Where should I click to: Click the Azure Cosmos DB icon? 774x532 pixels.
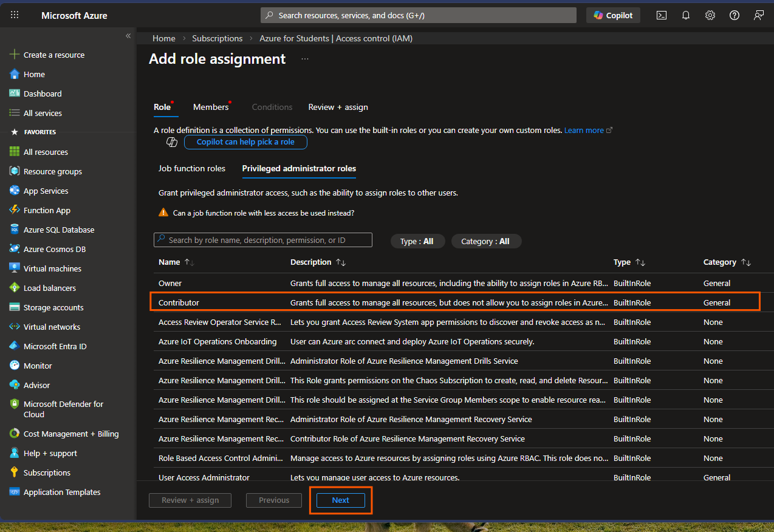click(15, 249)
